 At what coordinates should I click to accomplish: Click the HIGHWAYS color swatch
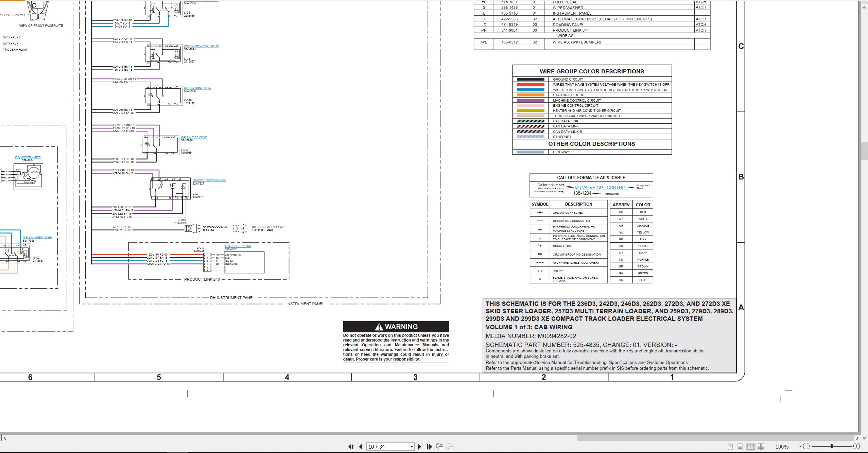tap(530, 152)
